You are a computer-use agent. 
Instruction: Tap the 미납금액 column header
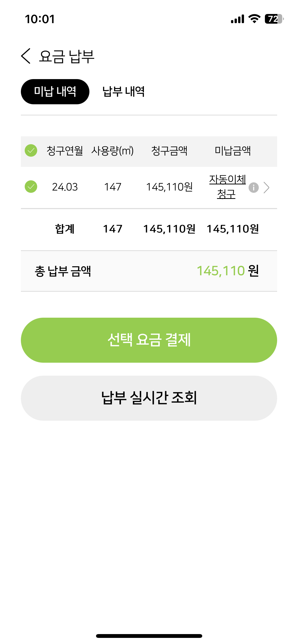[233, 151]
